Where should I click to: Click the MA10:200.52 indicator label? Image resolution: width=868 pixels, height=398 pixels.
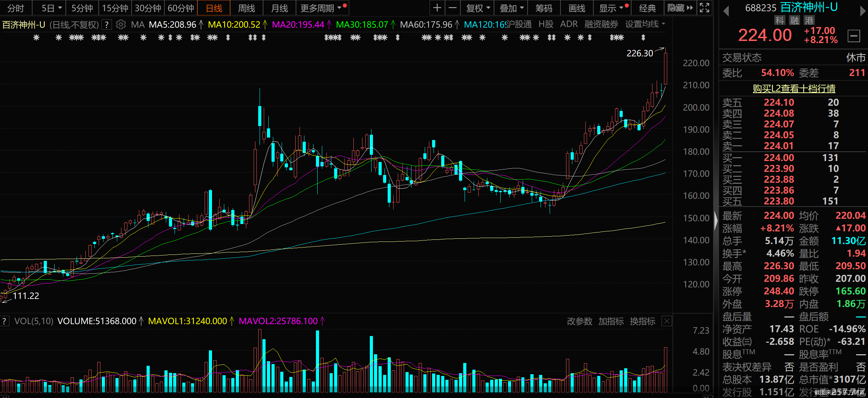(x=234, y=25)
